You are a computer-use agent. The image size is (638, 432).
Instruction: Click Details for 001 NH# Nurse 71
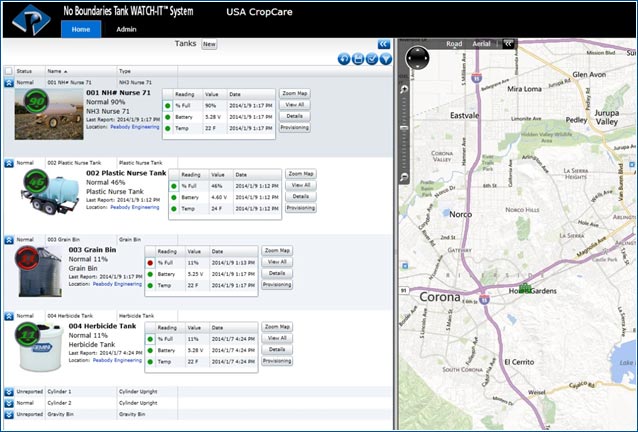click(x=295, y=116)
